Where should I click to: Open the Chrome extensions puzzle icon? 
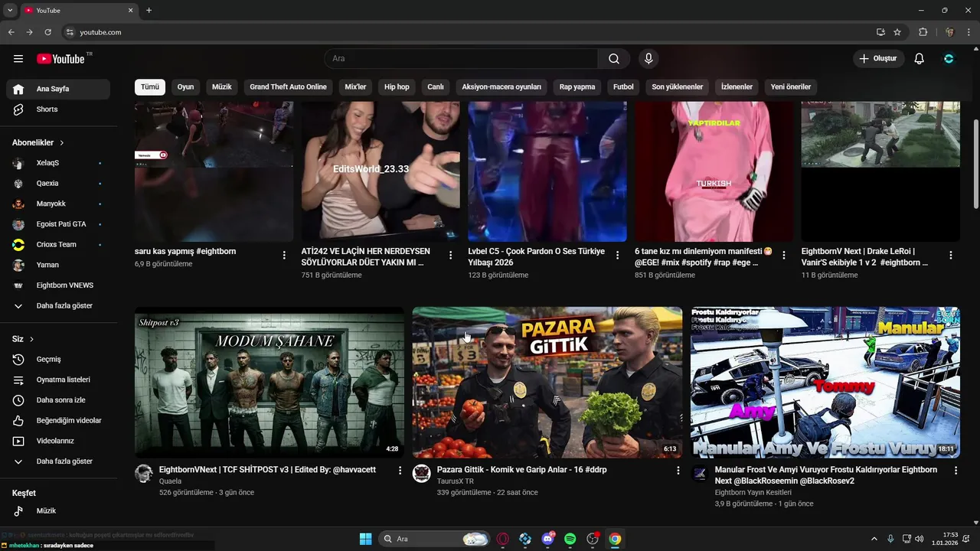(x=923, y=32)
